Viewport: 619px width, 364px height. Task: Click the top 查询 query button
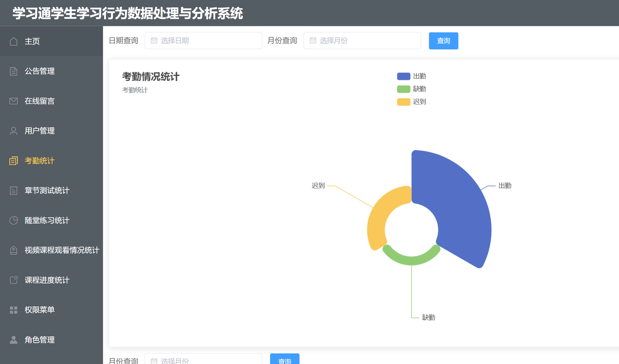[443, 41]
